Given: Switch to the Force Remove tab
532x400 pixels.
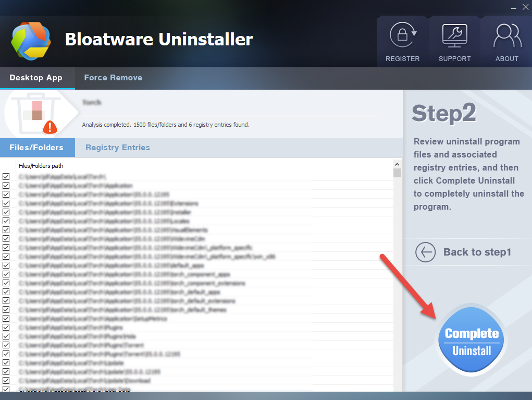Looking at the screenshot, I should [113, 78].
